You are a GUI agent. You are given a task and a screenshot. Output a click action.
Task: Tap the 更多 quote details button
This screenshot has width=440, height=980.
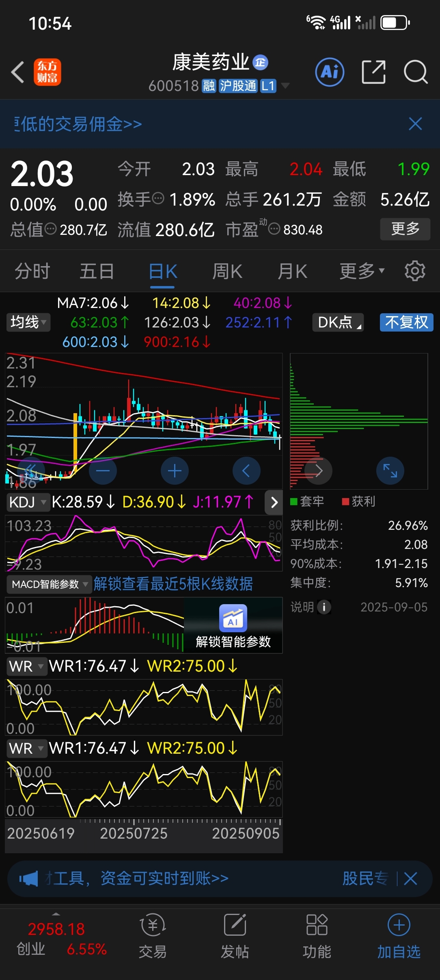point(405,229)
